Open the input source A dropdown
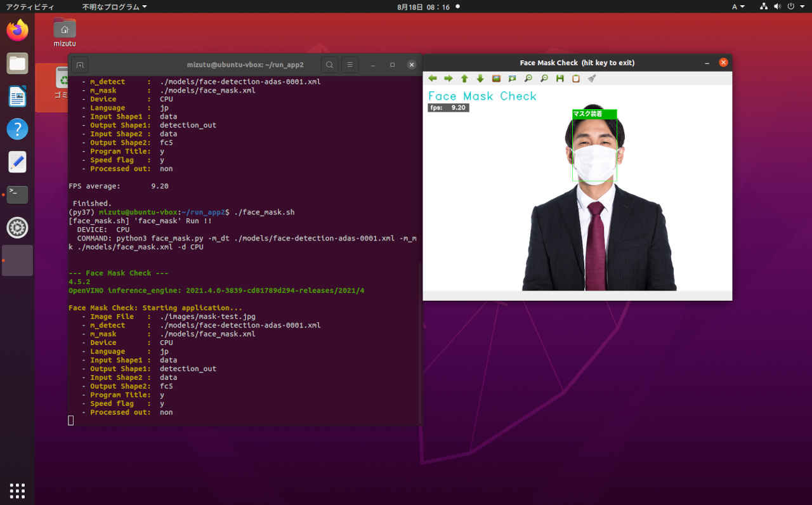This screenshot has width=812, height=505. [738, 6]
